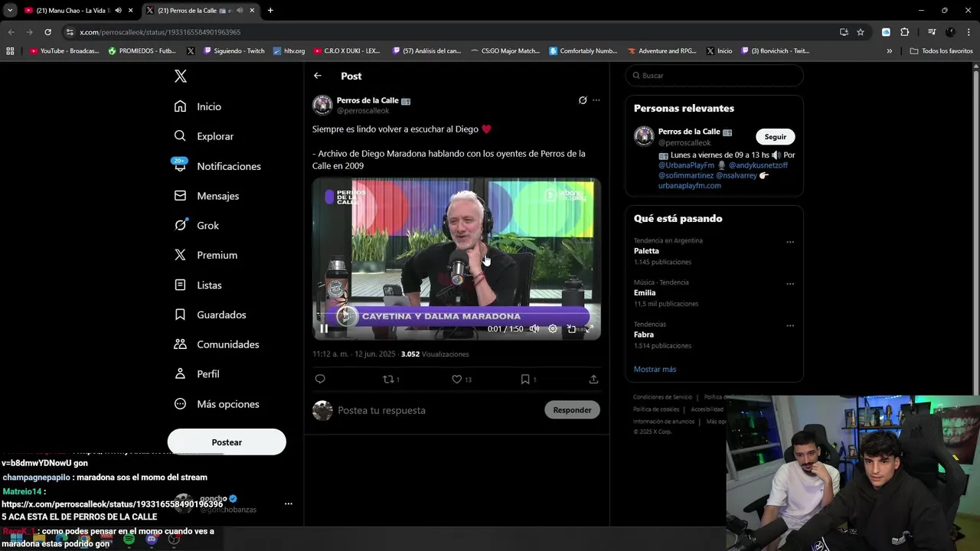The width and height of the screenshot is (980, 551).
Task: Click Mostrar más under trends
Action: (655, 369)
